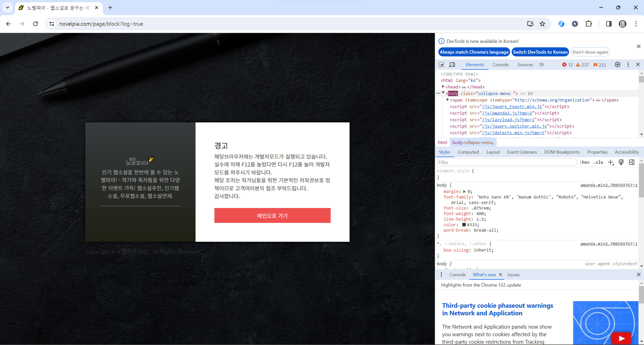
Task: Select the html breadcrumb item
Action: coord(443,143)
